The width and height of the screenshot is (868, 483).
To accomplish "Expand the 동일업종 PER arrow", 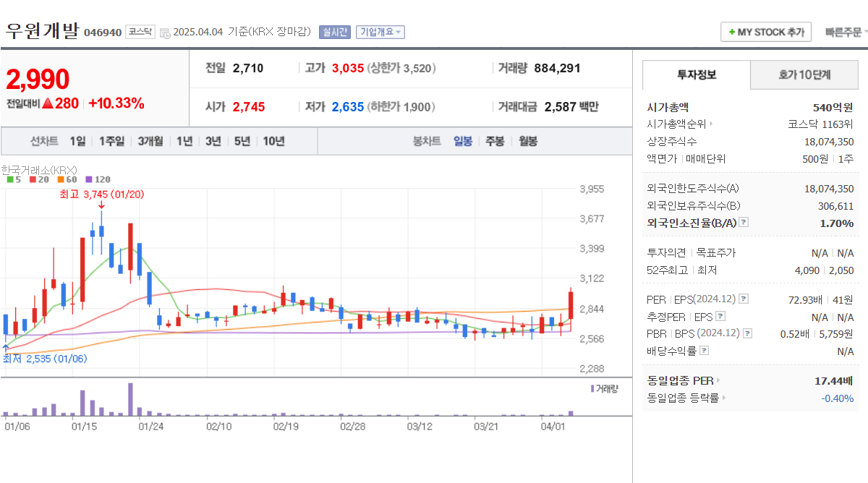I will [x=718, y=380].
